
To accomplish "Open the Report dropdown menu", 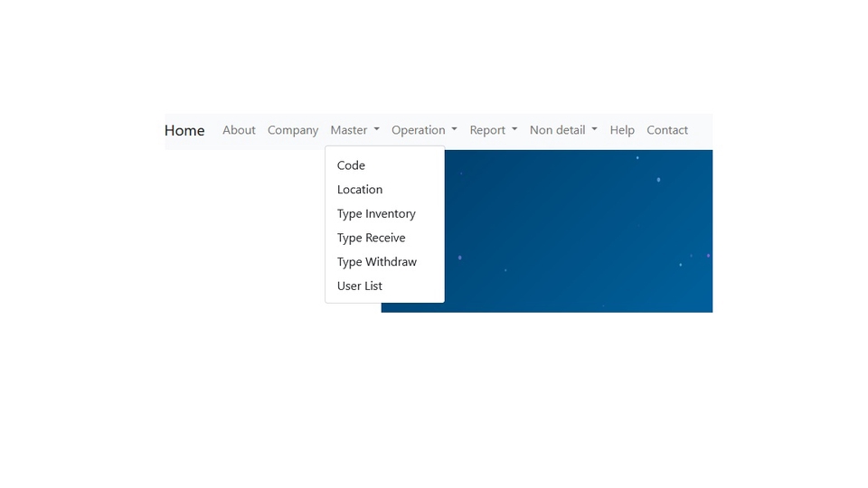I will (493, 130).
